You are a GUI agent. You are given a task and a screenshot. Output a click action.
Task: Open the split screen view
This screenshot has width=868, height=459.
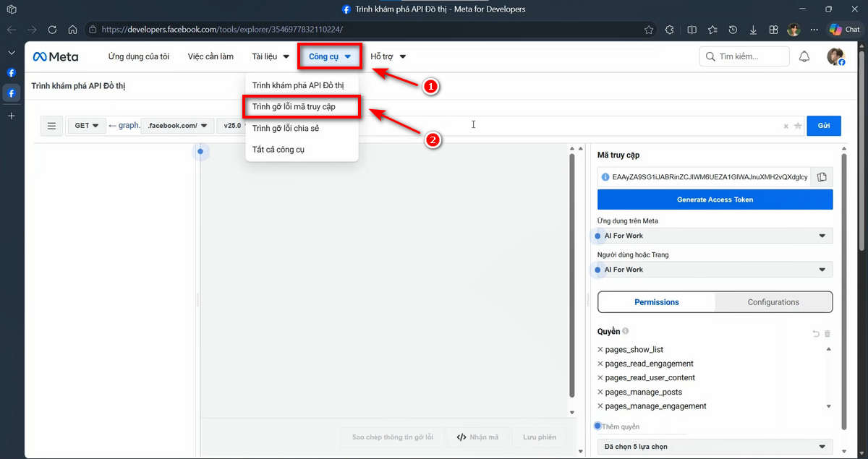692,30
